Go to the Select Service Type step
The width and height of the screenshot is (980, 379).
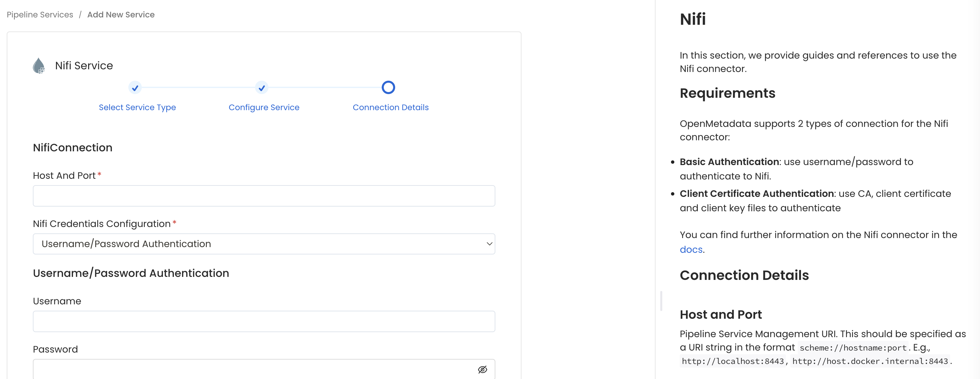[x=137, y=107]
